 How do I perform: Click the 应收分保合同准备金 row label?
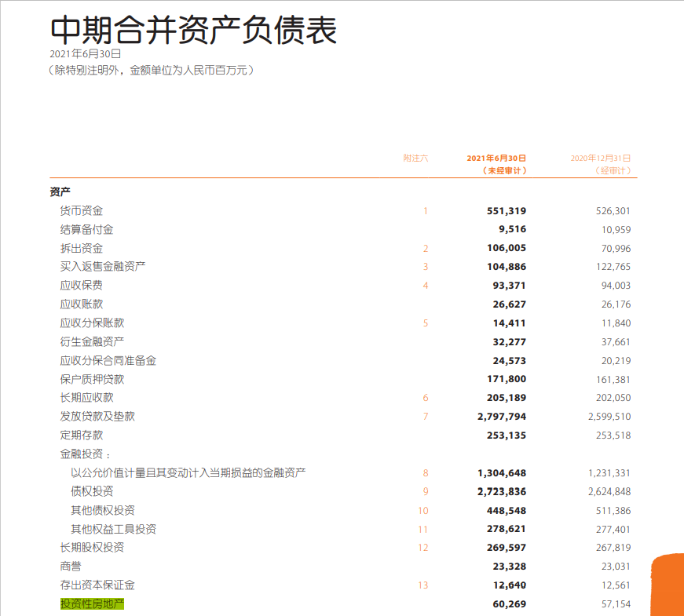click(108, 360)
